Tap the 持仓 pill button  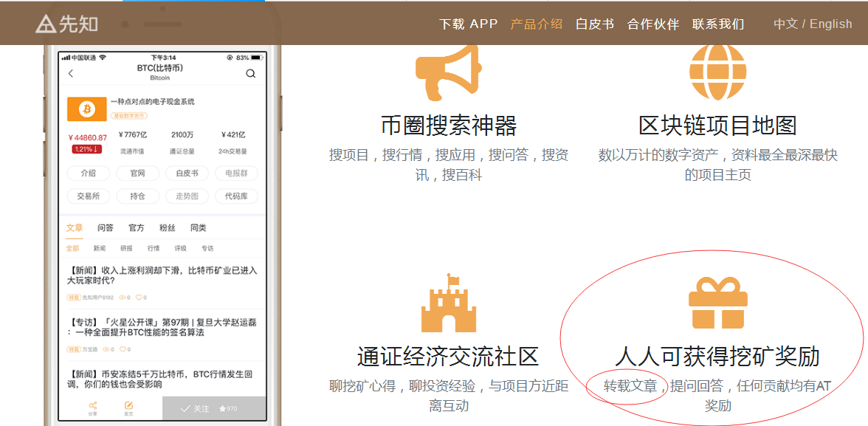pyautogui.click(x=138, y=196)
